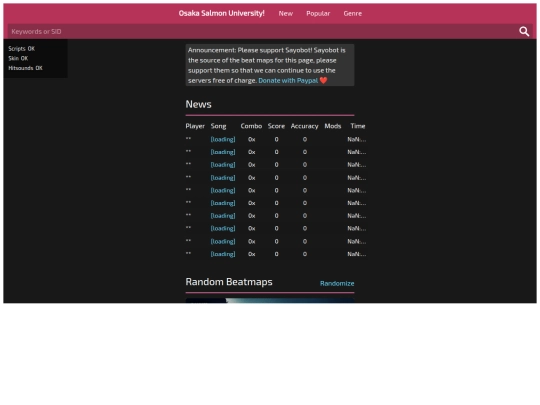Click the red heart emoji in announcement
540x405 pixels.
(x=323, y=81)
